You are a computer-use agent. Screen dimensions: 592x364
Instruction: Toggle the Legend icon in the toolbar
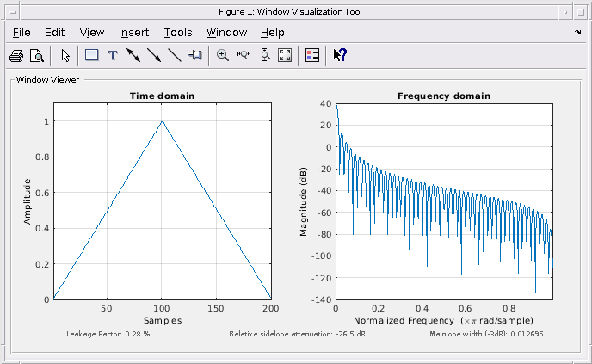pyautogui.click(x=312, y=55)
